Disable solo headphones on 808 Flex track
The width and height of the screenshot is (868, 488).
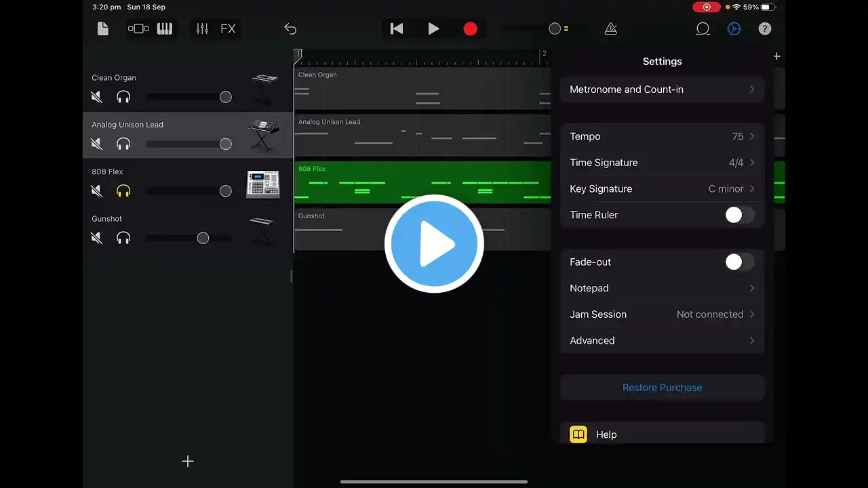pyautogui.click(x=123, y=191)
